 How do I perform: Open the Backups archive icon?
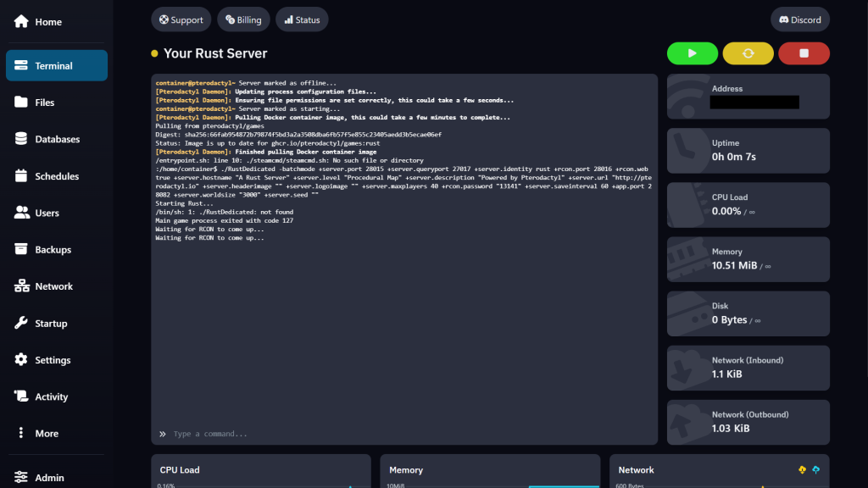tap(21, 250)
